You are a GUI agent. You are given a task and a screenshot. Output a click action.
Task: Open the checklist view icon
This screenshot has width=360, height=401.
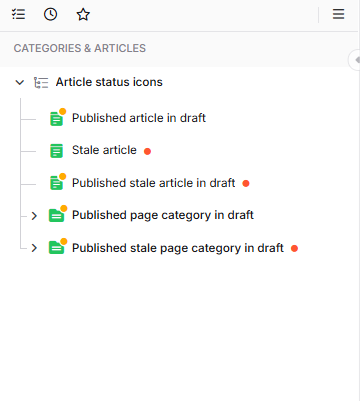(x=18, y=14)
